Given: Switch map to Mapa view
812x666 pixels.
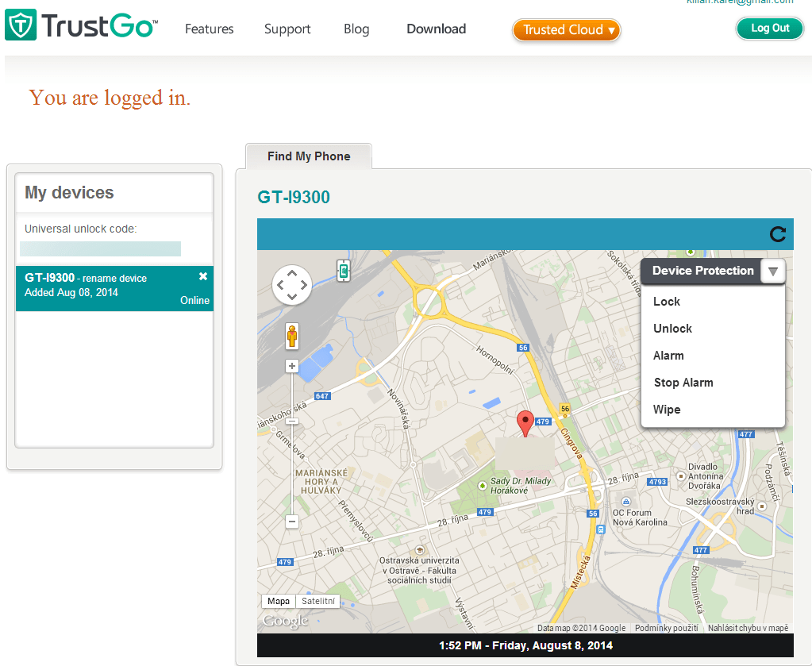Looking at the screenshot, I should (x=279, y=601).
